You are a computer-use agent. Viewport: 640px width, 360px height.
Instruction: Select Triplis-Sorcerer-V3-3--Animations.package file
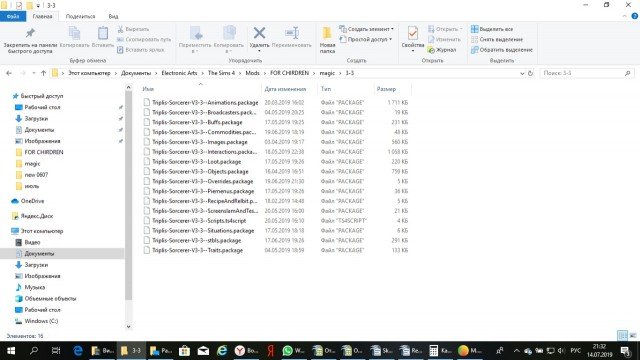tap(205, 102)
